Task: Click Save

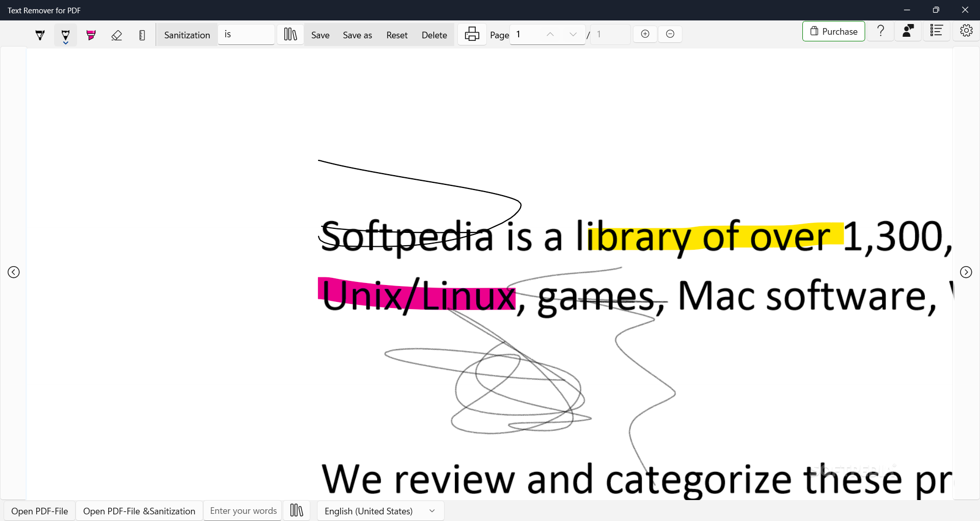Action: tap(321, 35)
